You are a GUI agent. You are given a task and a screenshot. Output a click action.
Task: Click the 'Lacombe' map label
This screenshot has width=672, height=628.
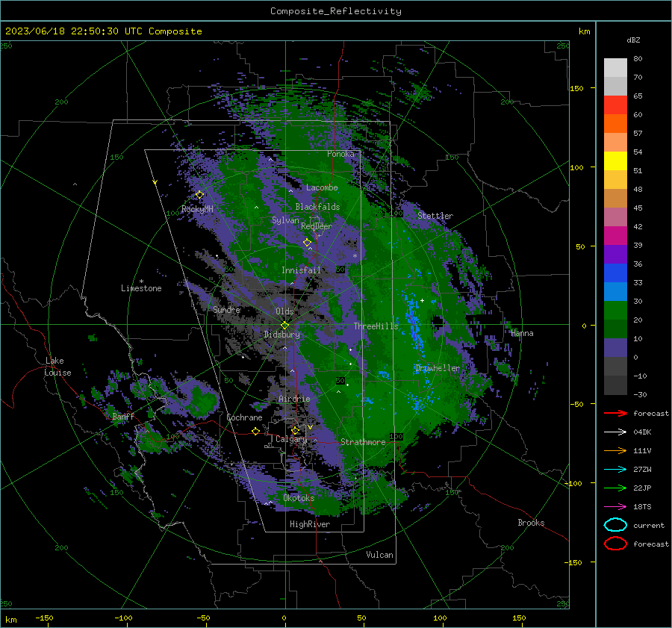(x=322, y=187)
